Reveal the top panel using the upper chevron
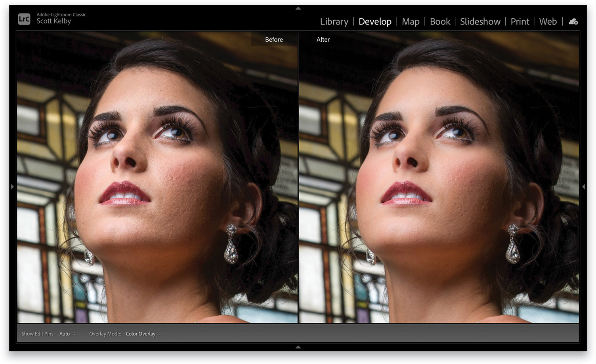The width and height of the screenshot is (596, 364). 298,8
